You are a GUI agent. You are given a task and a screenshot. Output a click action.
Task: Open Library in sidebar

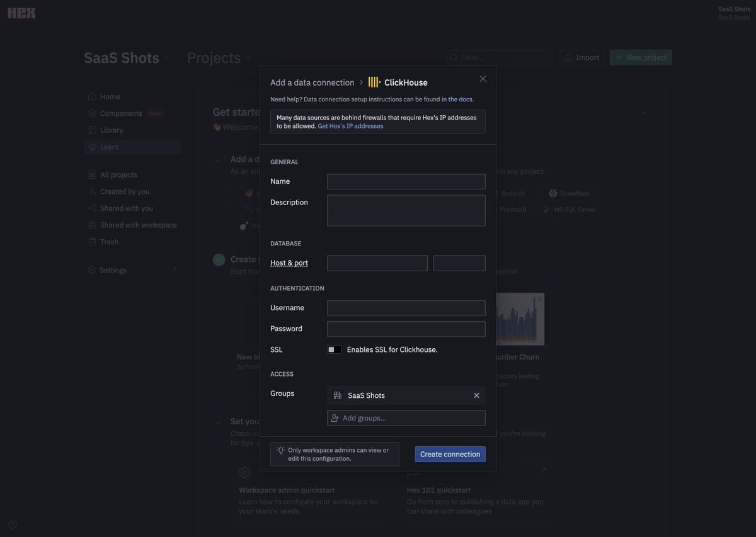(x=132, y=130)
